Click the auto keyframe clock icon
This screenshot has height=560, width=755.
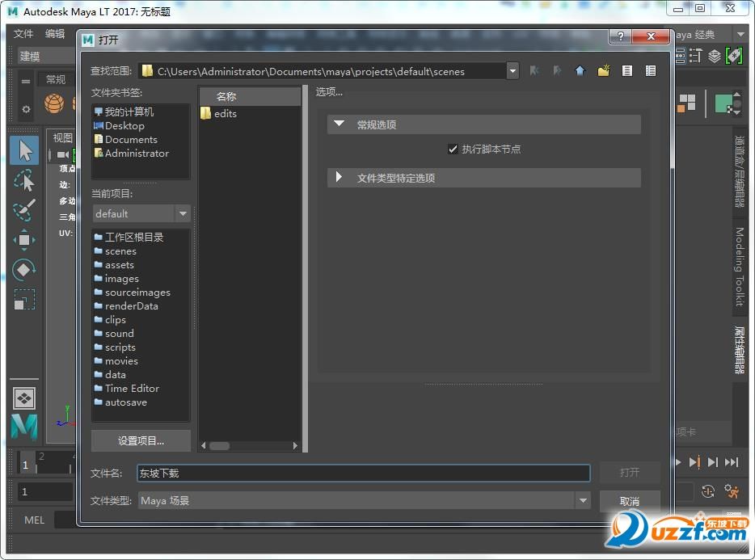708,491
